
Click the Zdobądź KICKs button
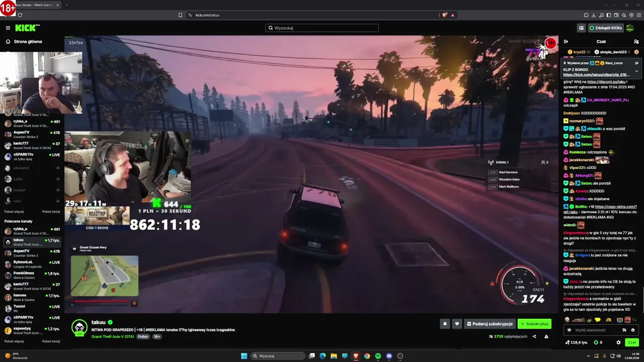605,28
